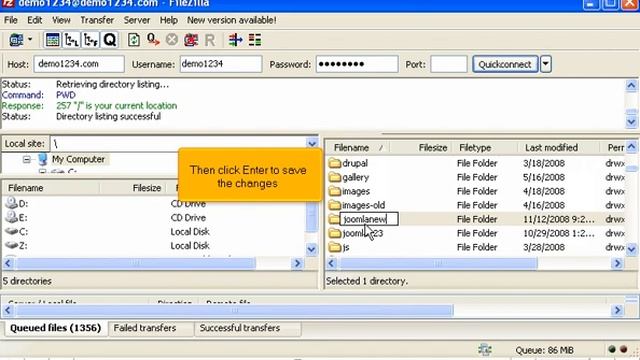Screen dimensions: 640x360
Task: Click the queue pane horizontal scrollbar thumb
Action: (x=235, y=310)
